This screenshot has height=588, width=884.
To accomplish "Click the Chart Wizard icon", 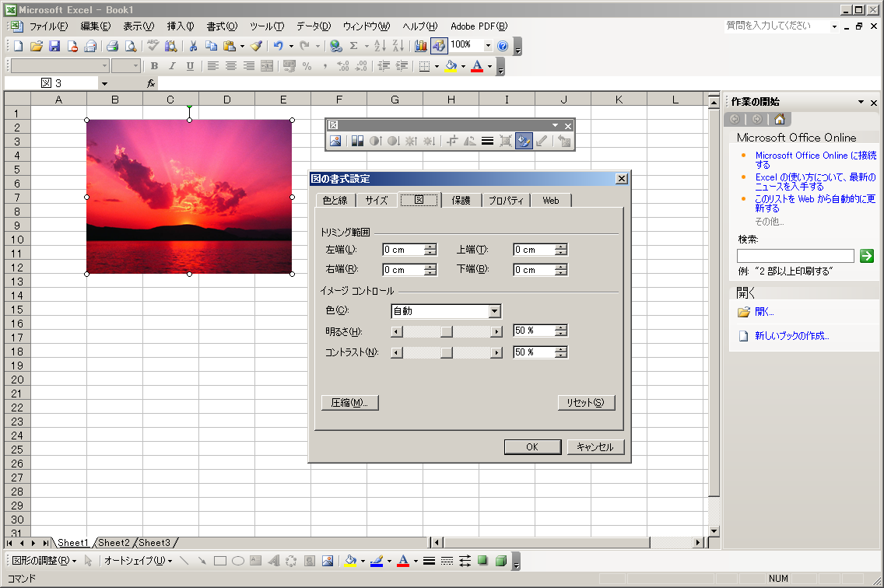I will [421, 46].
